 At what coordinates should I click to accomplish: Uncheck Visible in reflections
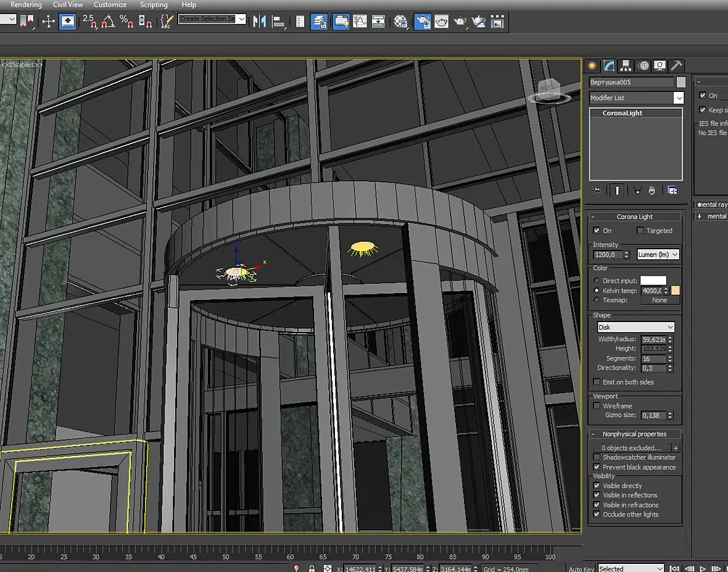pyautogui.click(x=597, y=495)
